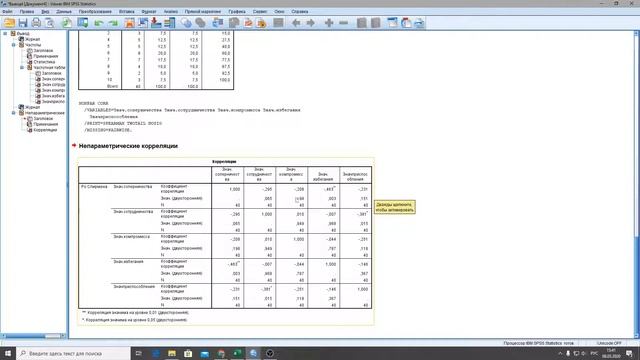Click the Ро Спирмена row label

[x=94, y=187]
